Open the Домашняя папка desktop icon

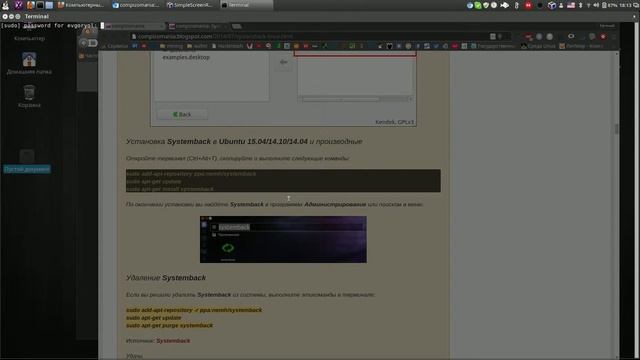pos(29,63)
